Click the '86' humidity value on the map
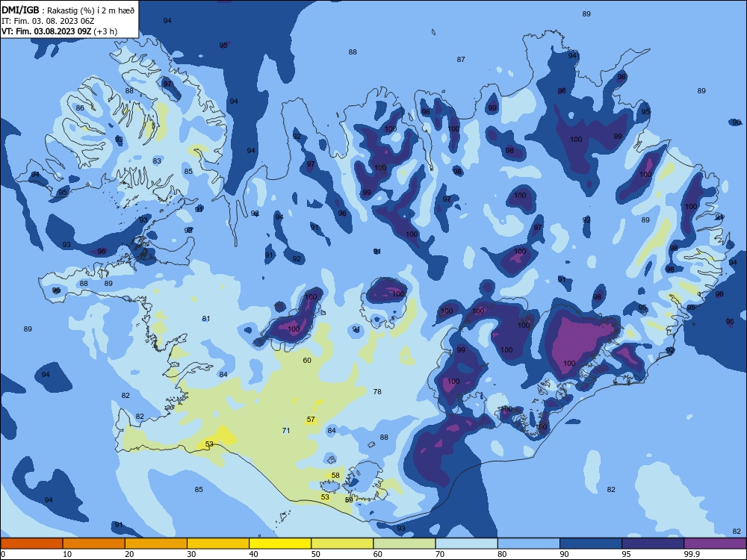 point(80,108)
